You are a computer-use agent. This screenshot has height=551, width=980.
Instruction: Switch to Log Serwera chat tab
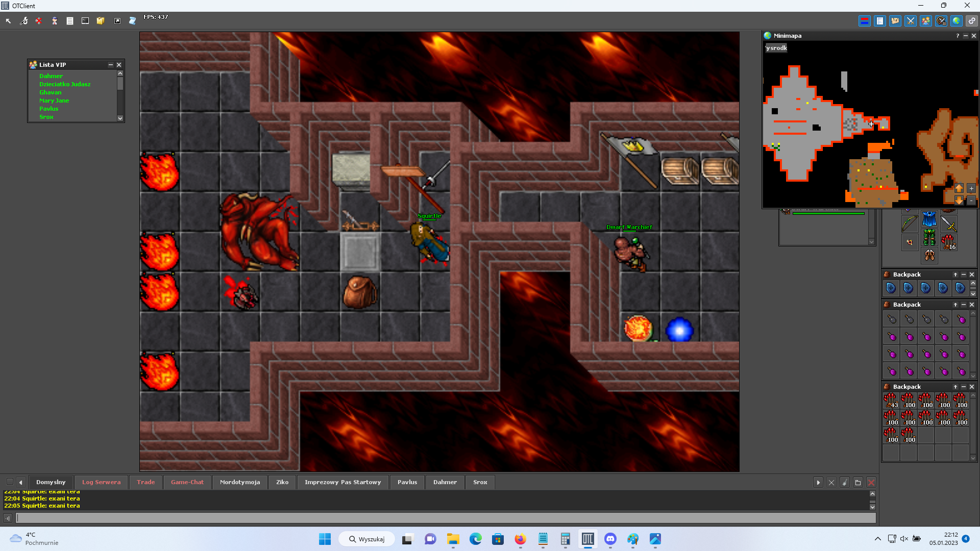(101, 482)
